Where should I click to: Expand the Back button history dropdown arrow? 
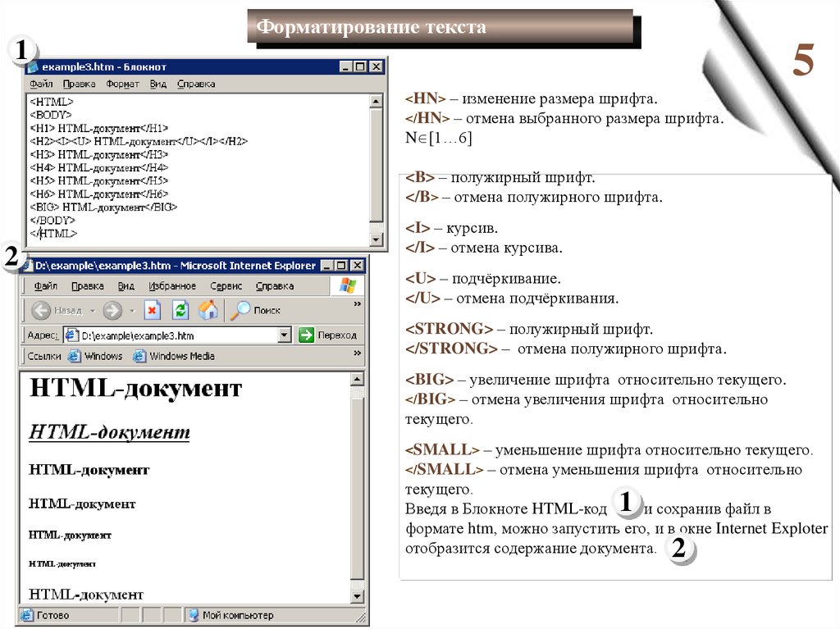93,310
